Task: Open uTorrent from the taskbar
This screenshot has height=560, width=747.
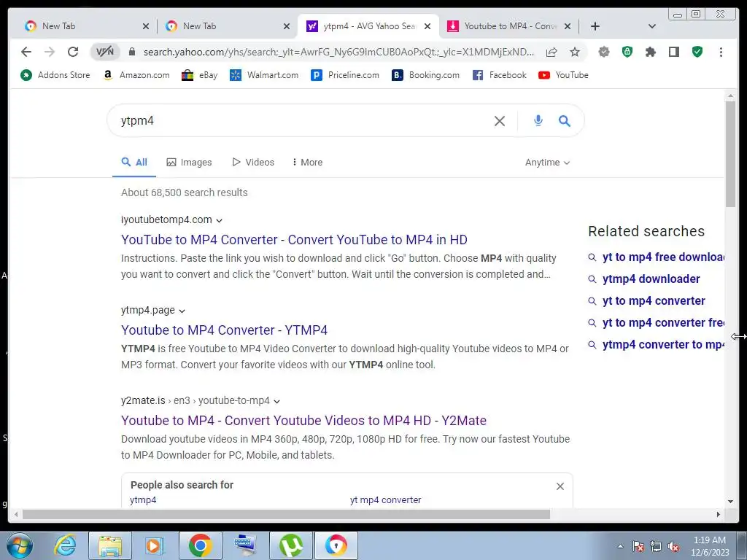Action: coord(290,545)
